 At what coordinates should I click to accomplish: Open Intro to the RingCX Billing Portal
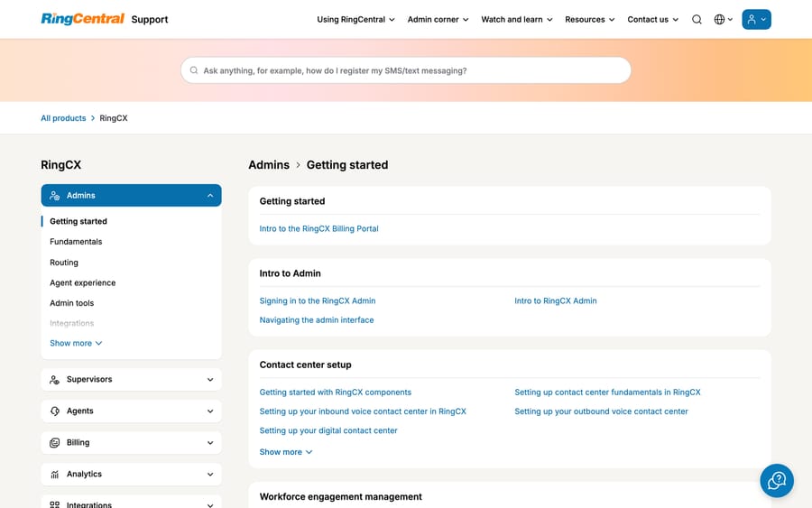click(x=318, y=229)
